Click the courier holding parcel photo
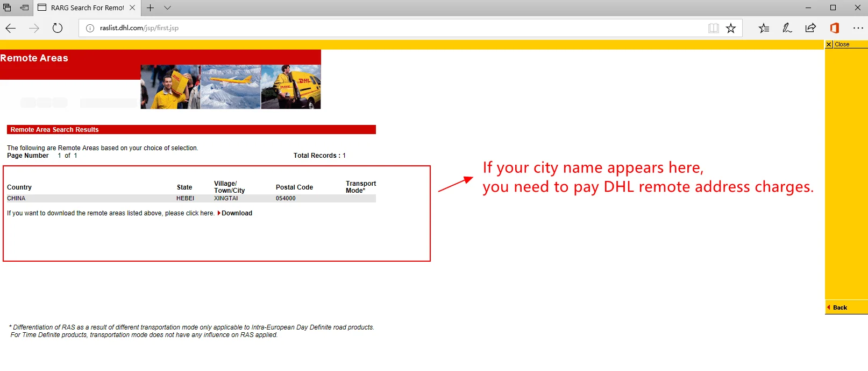 pos(170,87)
